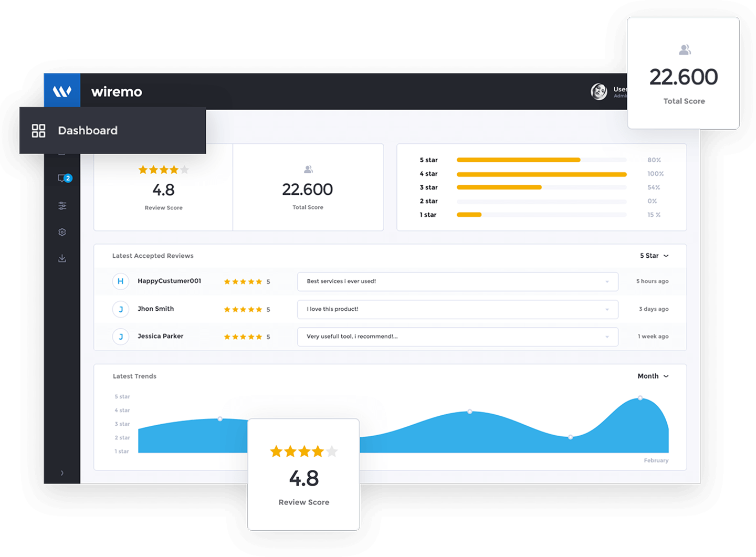Click the 3 star progress bar
Viewport: 756px width, 557px height.
pos(542,187)
